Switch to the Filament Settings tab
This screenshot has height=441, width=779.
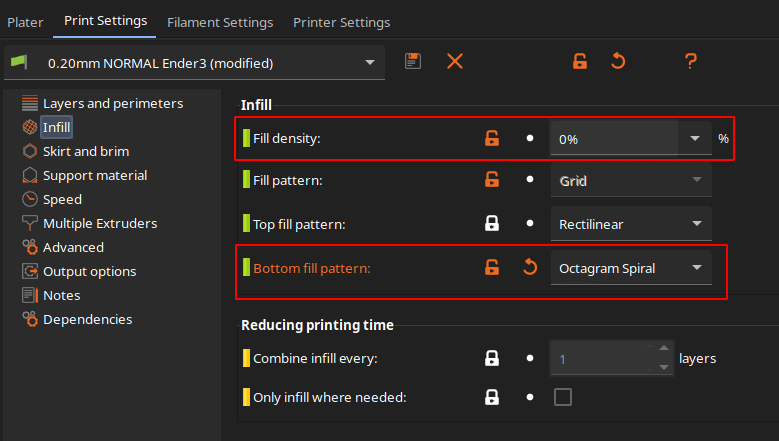tap(220, 22)
